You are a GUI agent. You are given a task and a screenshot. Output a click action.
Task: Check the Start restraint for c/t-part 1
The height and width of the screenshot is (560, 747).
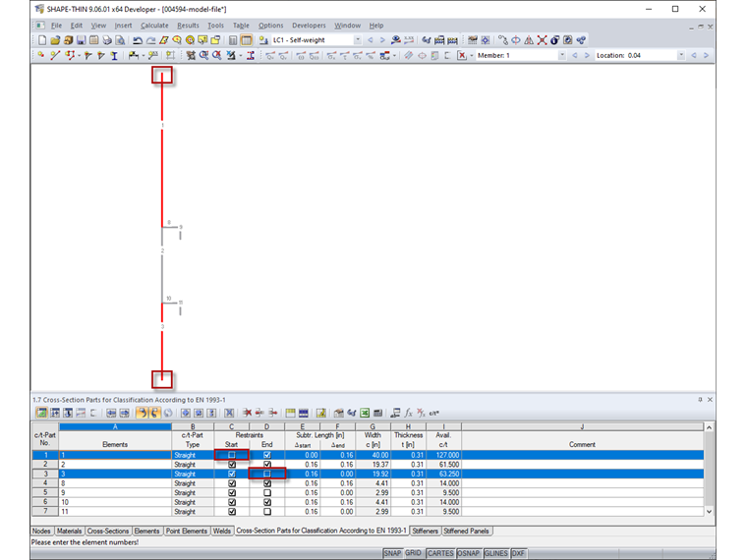point(232,455)
